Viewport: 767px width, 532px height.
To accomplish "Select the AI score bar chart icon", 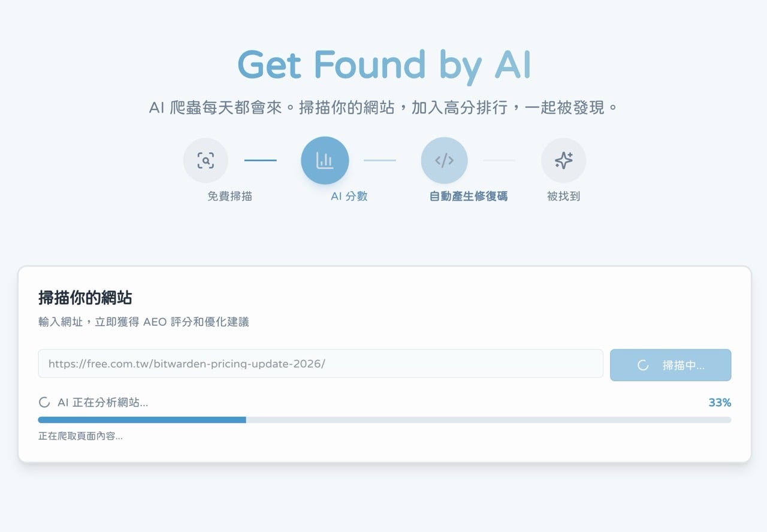I will 325,161.
